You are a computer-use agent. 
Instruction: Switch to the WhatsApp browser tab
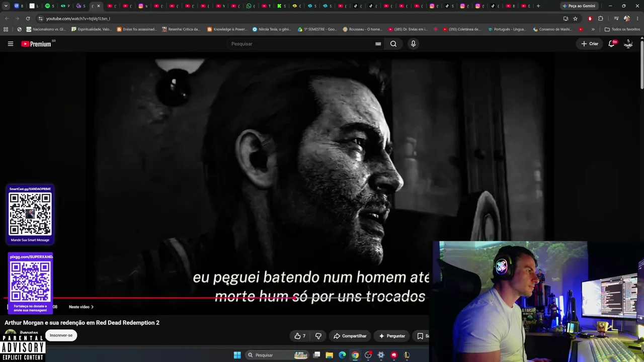251,6
